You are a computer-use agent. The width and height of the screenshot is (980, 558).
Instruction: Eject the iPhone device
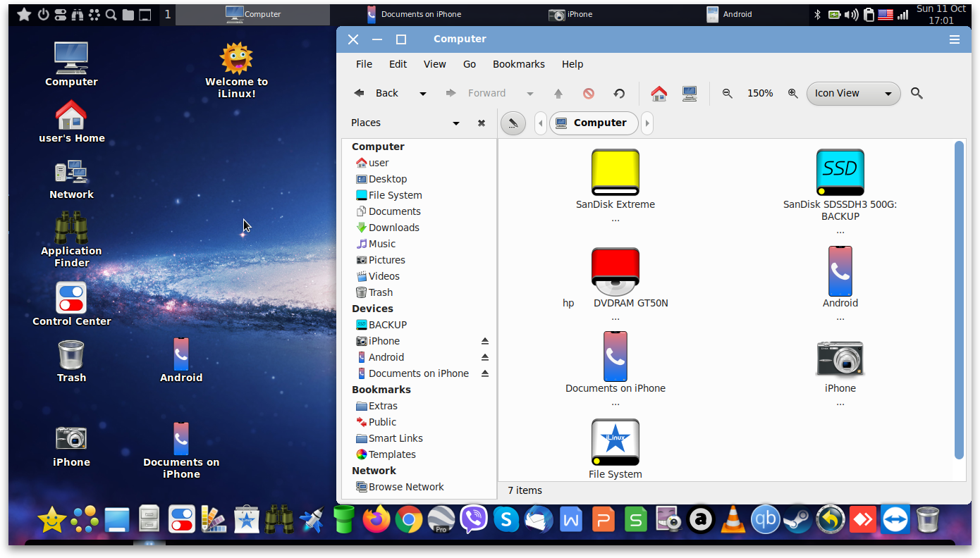click(485, 341)
